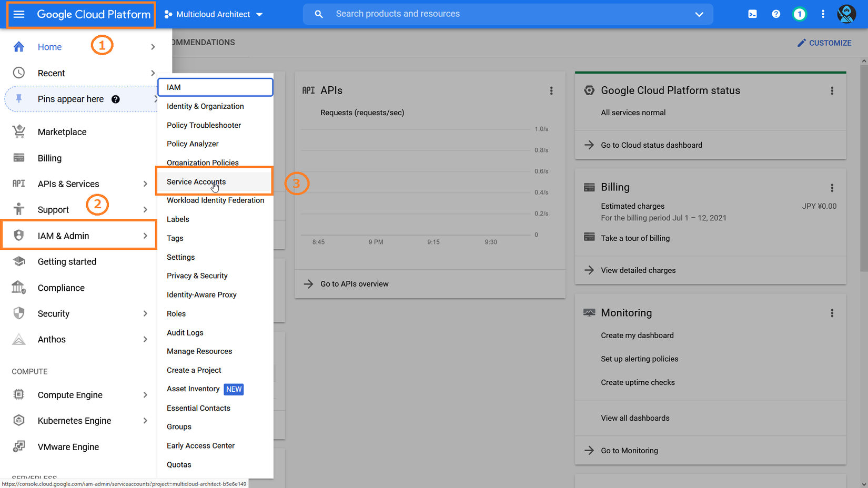Open the Help question mark icon

point(776,14)
